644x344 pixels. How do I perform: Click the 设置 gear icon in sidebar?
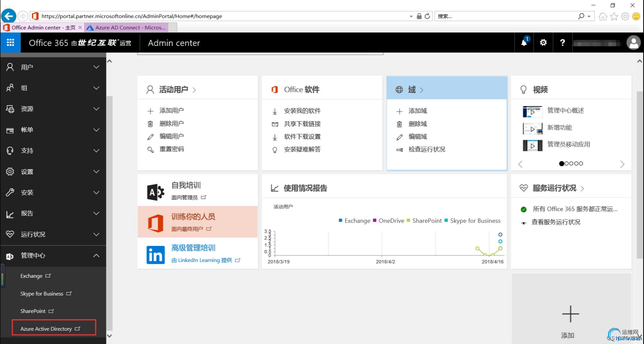tap(10, 172)
